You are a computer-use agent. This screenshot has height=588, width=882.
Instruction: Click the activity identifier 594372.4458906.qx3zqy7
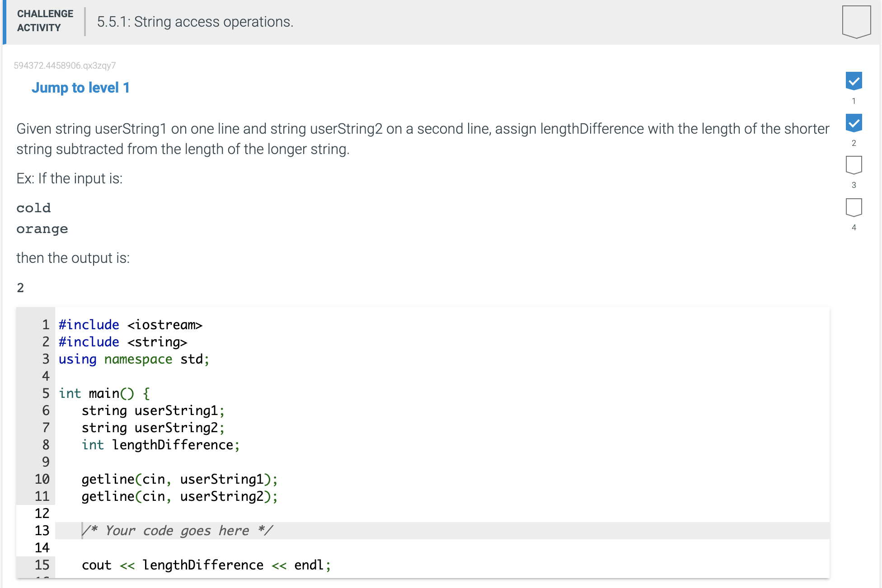coord(65,65)
